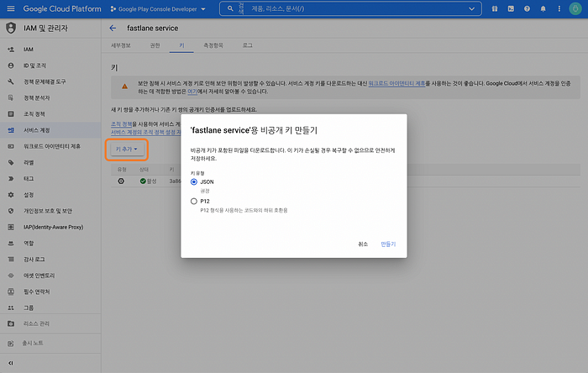This screenshot has width=588, height=373.
Task: Select the JSON key type radio button
Action: pyautogui.click(x=194, y=181)
